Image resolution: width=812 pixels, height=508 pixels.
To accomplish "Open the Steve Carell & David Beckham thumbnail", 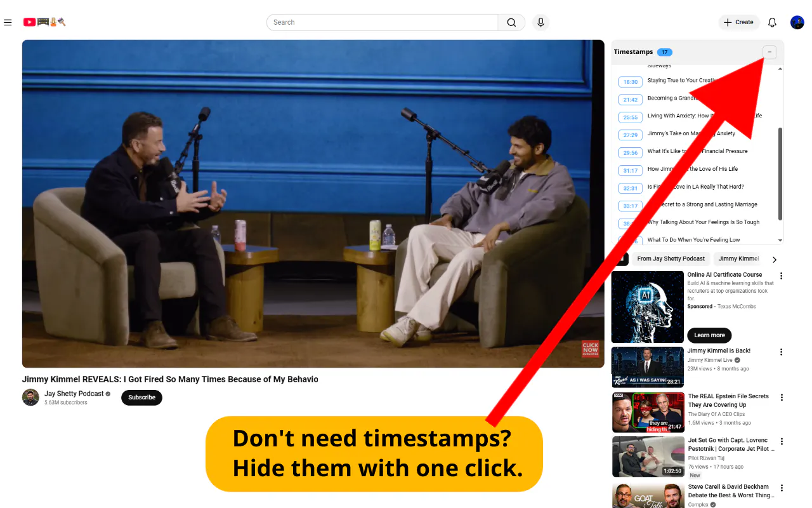I will 648,496.
